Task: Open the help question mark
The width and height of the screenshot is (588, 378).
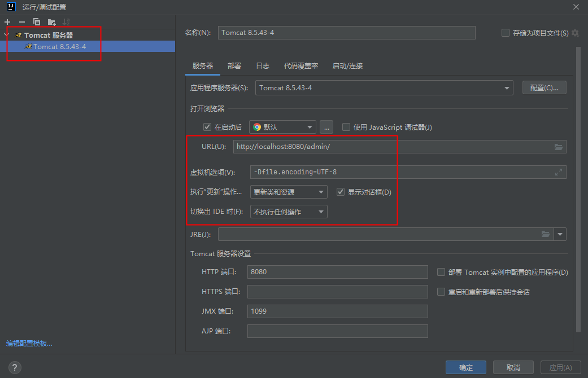Action: [x=15, y=367]
